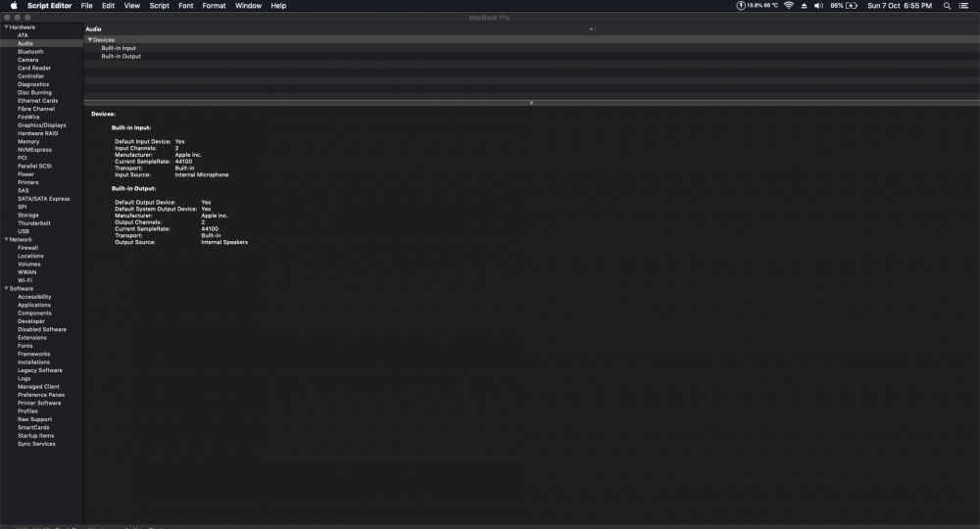Viewport: 980px width, 529px height.
Task: Select Startup Items under Software
Action: coord(35,436)
